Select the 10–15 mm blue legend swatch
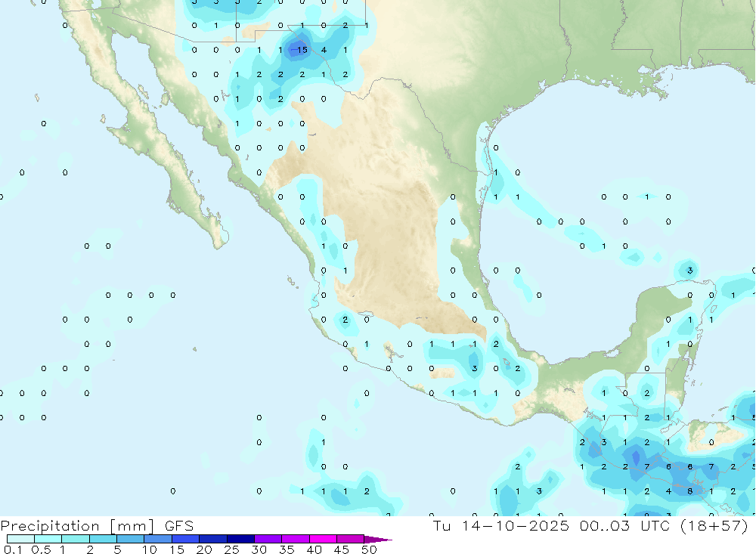 click(158, 539)
